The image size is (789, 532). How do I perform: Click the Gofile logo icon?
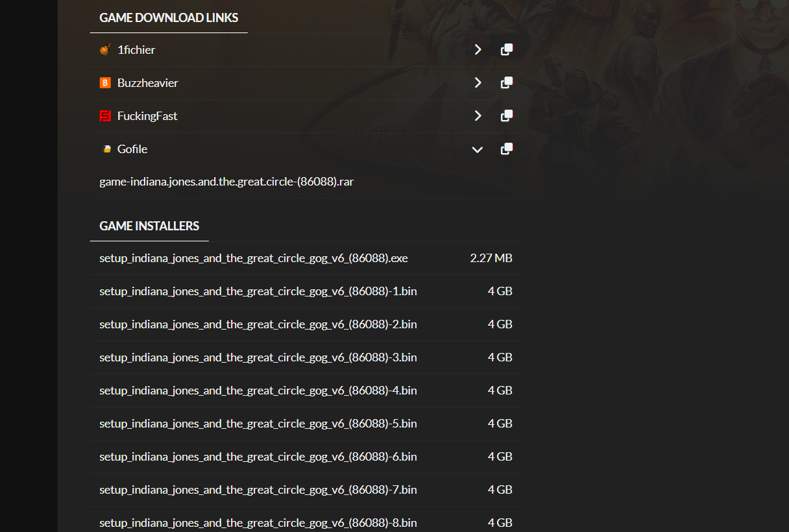click(x=106, y=149)
